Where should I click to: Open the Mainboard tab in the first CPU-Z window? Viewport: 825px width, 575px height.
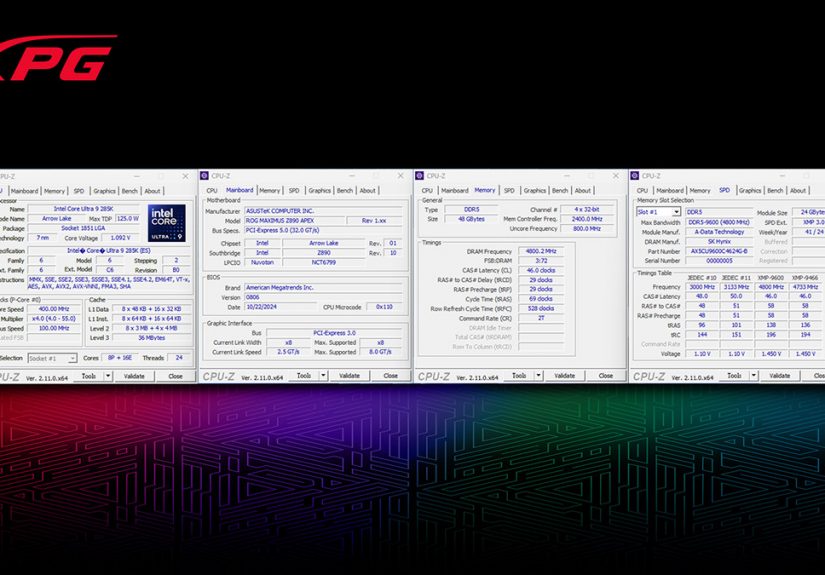25,191
